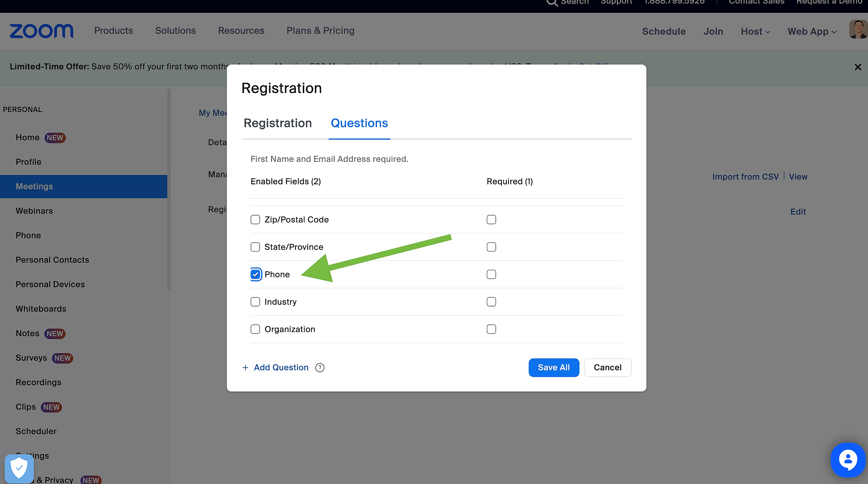
Task: Enable the Organization field checkbox
Action: [255, 329]
